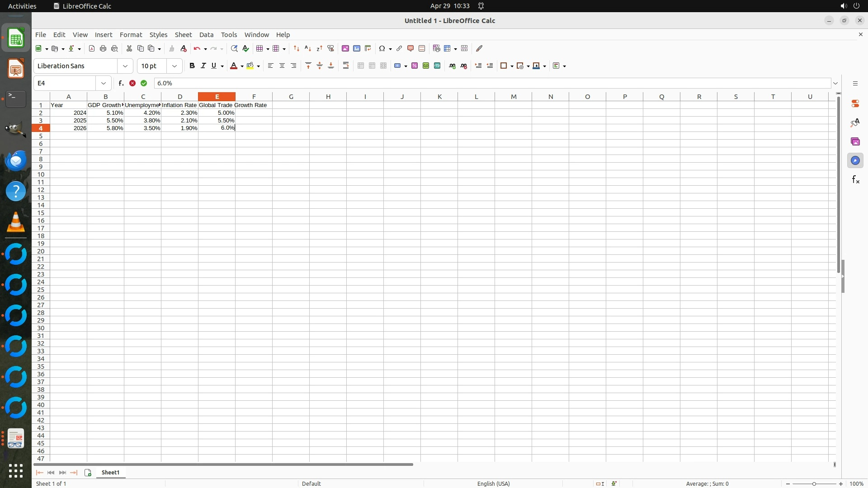Cancel cell input with red X
Image resolution: width=868 pixels, height=488 pixels.
[x=132, y=83]
